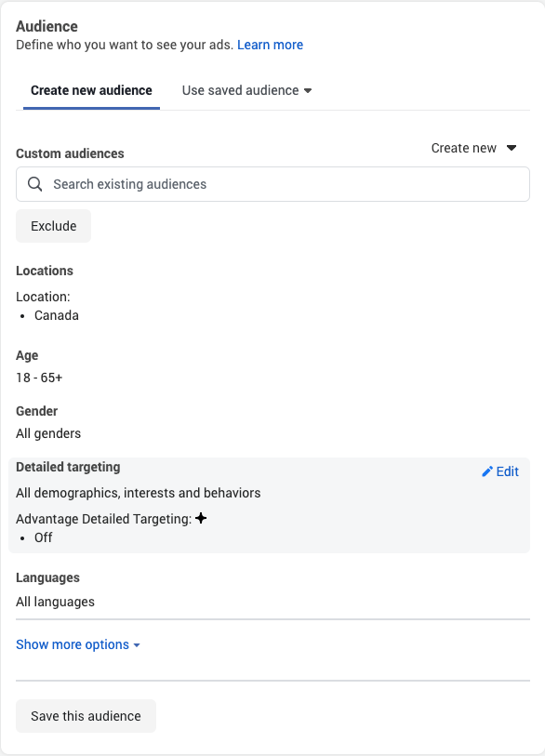Click the Canada location entry

pos(57,315)
